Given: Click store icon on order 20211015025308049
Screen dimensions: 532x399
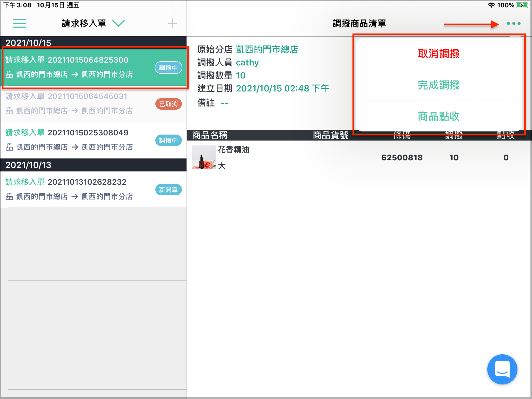Looking at the screenshot, I should click(x=9, y=147).
